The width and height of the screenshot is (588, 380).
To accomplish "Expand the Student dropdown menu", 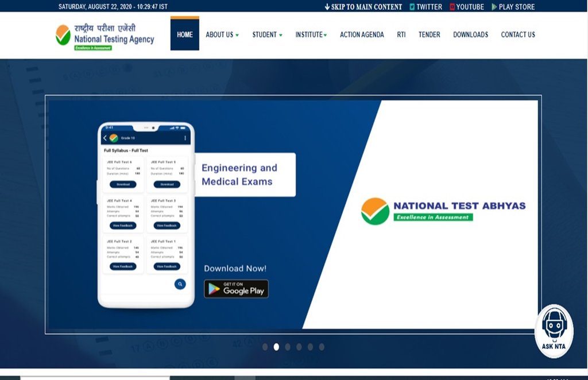I will (x=267, y=34).
